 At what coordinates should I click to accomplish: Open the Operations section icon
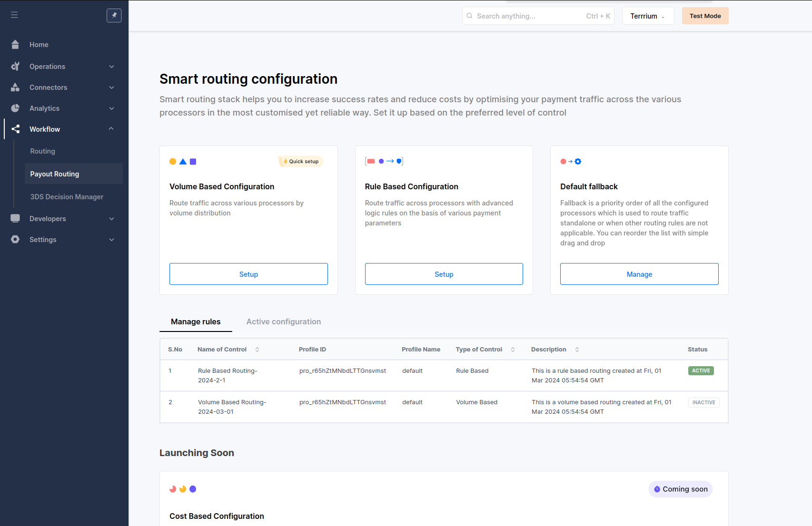coord(15,66)
